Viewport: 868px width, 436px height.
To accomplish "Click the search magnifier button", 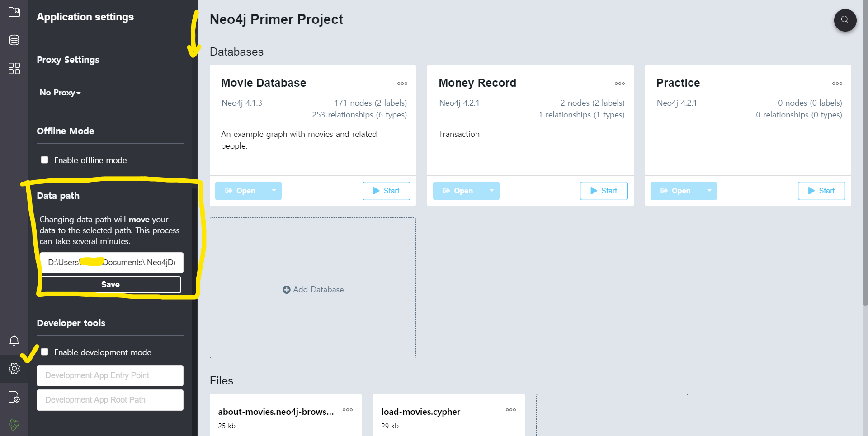I will tap(845, 20).
